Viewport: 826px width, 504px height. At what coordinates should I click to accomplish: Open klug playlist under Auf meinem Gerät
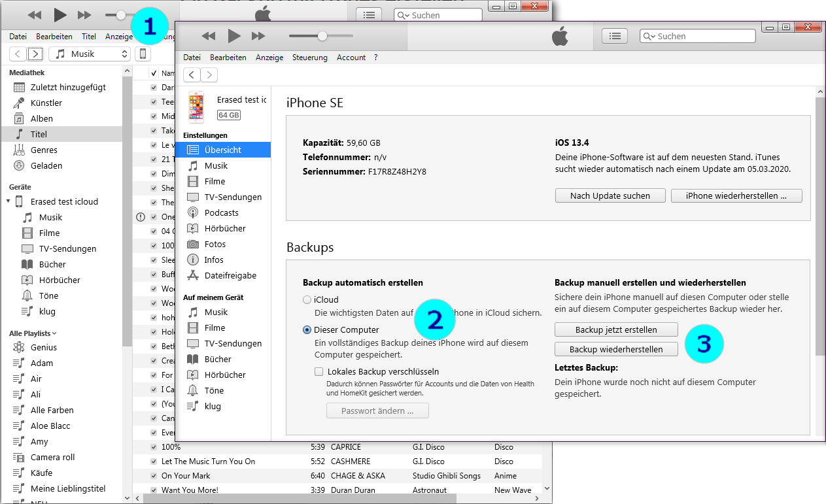point(224,406)
